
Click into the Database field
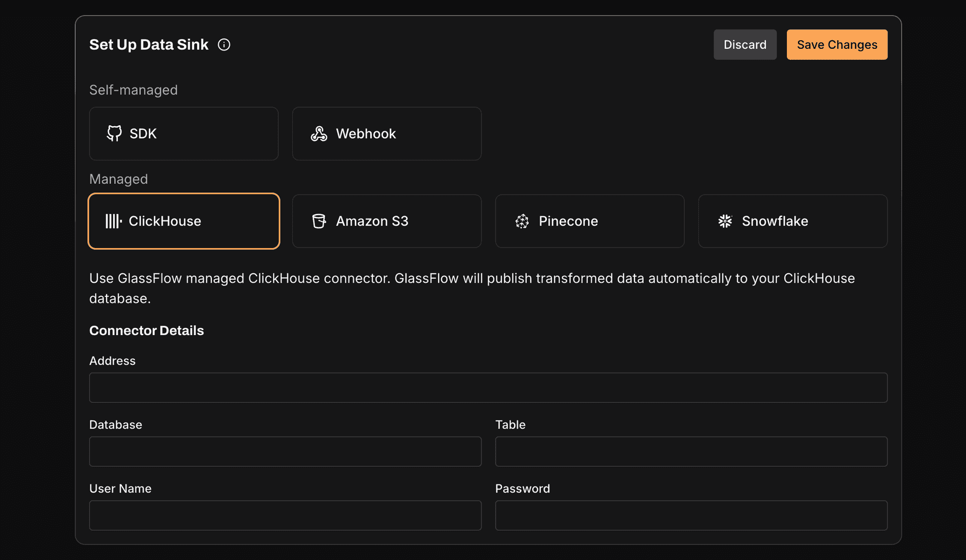point(285,451)
